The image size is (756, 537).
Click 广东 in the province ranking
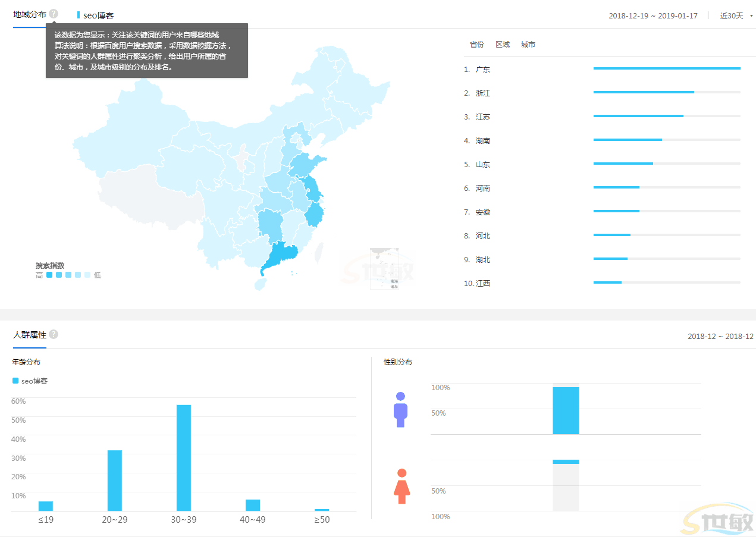(x=483, y=70)
